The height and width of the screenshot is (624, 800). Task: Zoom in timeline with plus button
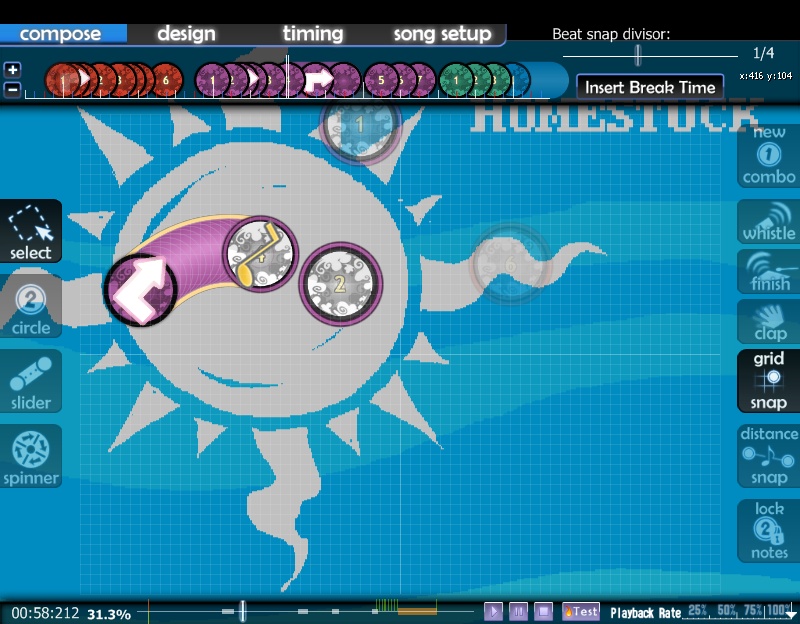tap(12, 69)
